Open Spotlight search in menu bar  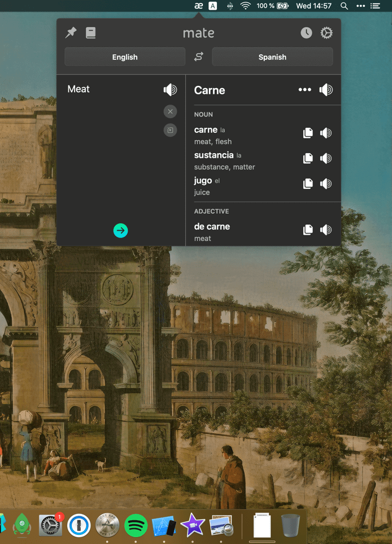tap(344, 6)
